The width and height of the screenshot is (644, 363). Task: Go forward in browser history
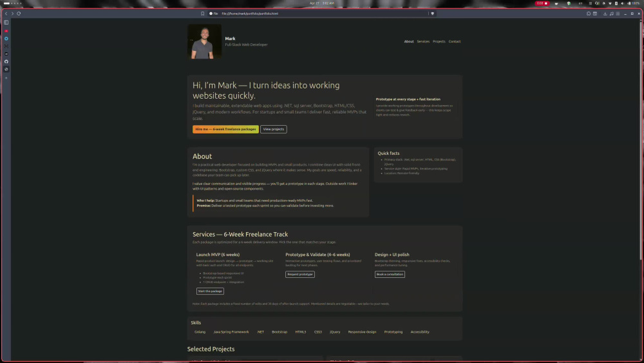(12, 14)
